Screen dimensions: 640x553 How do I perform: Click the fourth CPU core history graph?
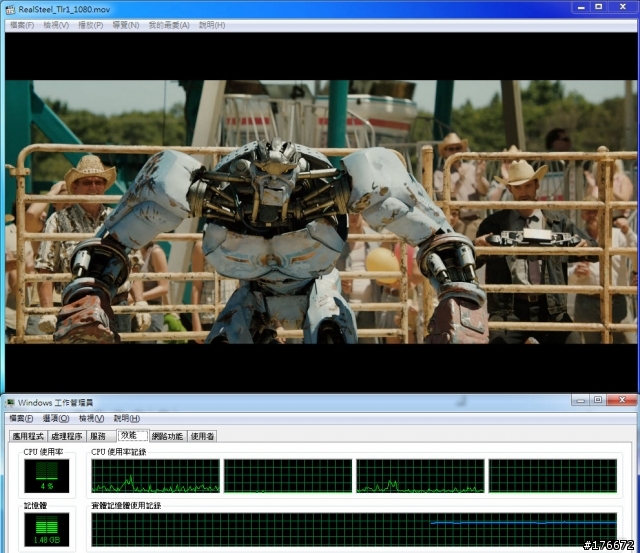[553, 476]
